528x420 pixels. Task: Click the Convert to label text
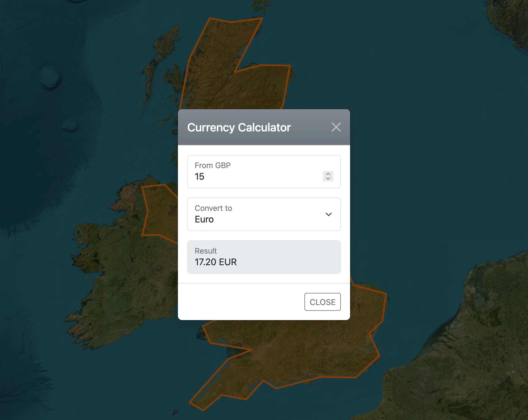coord(213,208)
